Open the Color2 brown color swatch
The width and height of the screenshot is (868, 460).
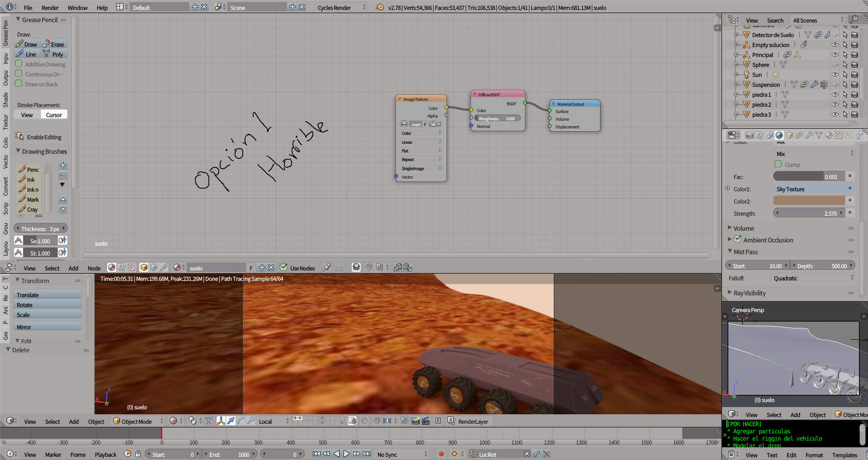tap(809, 201)
